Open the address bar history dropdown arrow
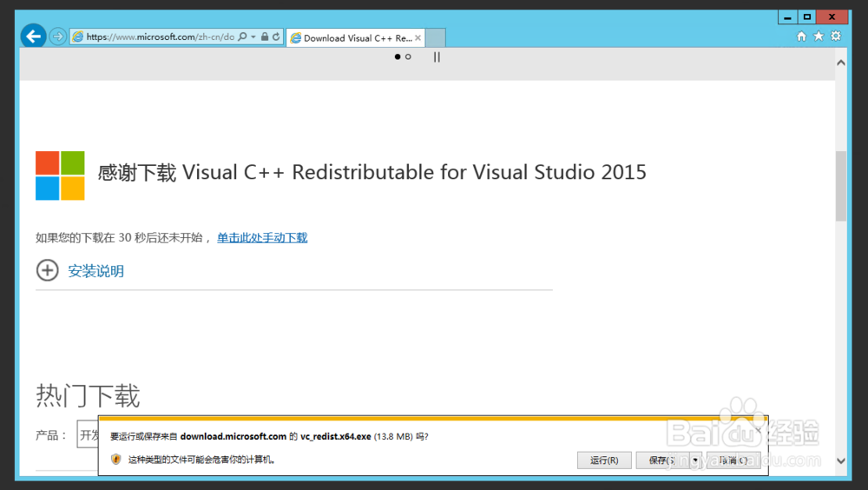The width and height of the screenshot is (868, 490). click(253, 36)
